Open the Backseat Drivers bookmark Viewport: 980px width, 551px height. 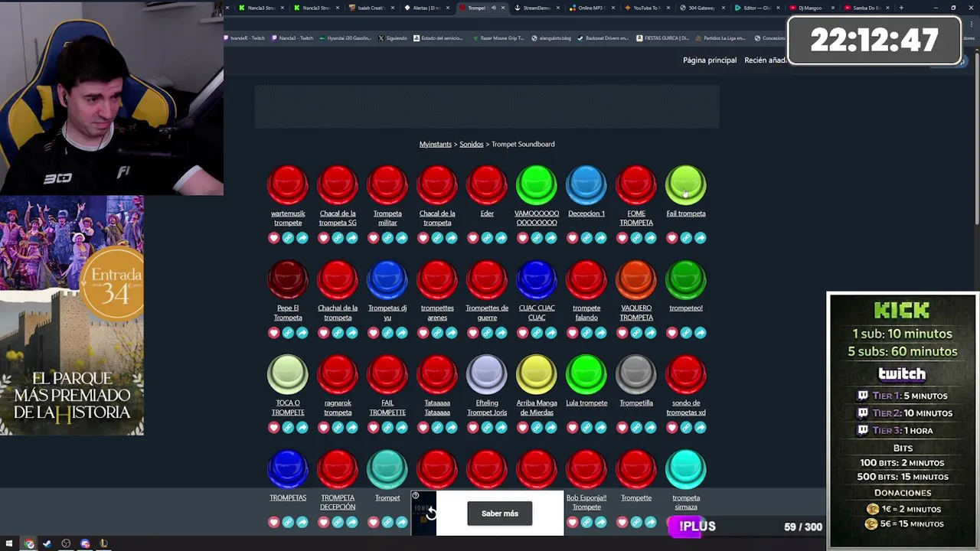(603, 37)
